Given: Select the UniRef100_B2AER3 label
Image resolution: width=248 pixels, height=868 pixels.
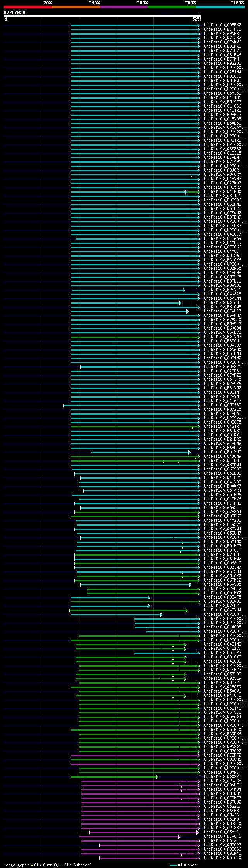Looking at the screenshot, I should coord(222,439).
